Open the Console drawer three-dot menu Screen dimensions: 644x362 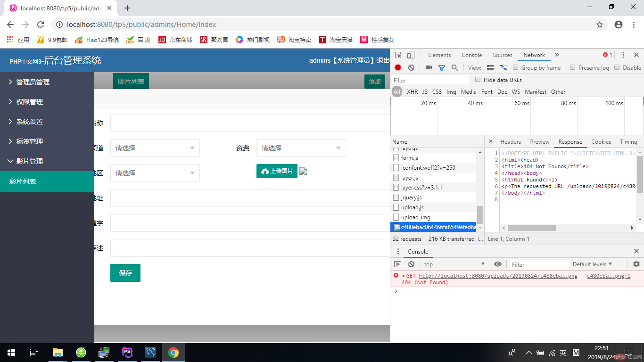click(398, 252)
